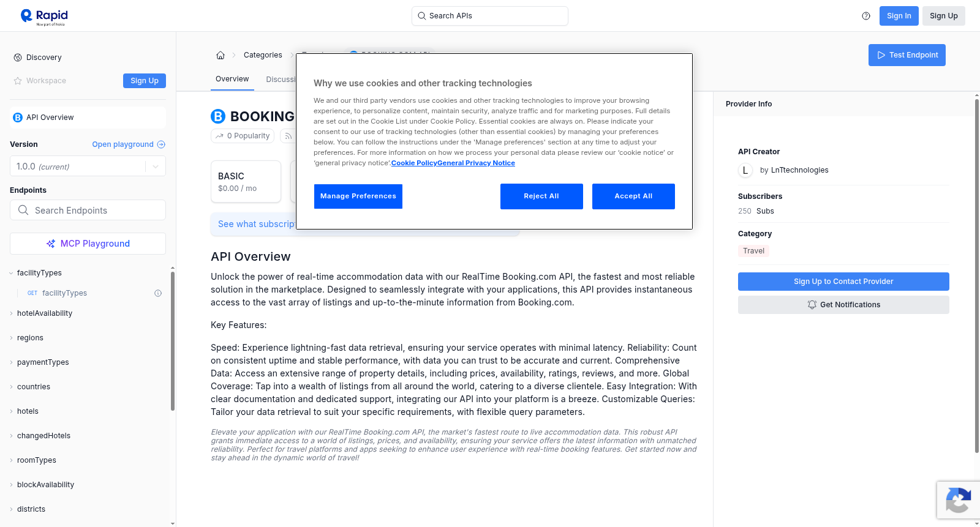Image resolution: width=980 pixels, height=527 pixels.
Task: Click the reCAPTCHA badge
Action: tap(959, 500)
